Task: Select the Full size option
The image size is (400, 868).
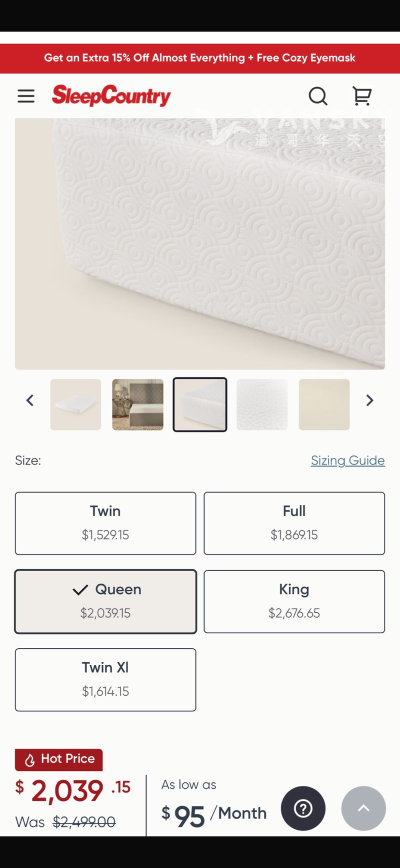Action: tap(294, 523)
